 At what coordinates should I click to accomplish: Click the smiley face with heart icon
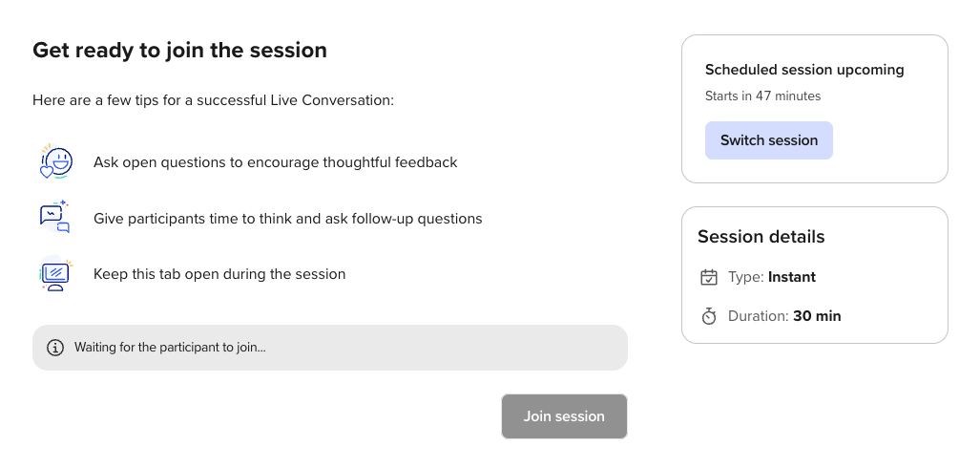[56, 162]
